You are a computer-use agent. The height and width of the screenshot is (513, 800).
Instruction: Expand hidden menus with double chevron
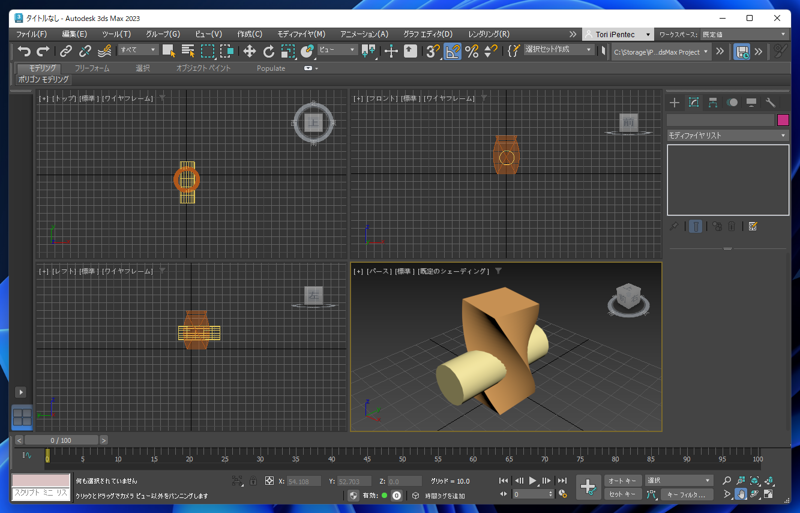tap(572, 34)
